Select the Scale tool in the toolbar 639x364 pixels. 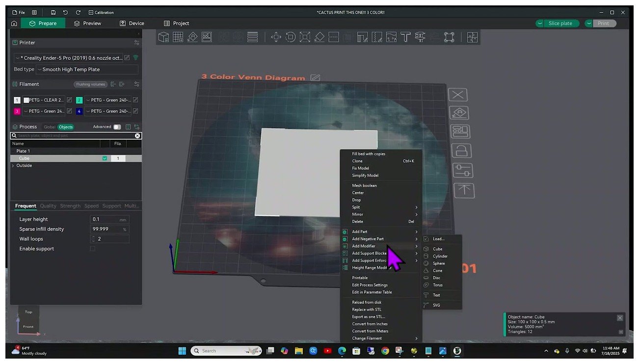[305, 37]
